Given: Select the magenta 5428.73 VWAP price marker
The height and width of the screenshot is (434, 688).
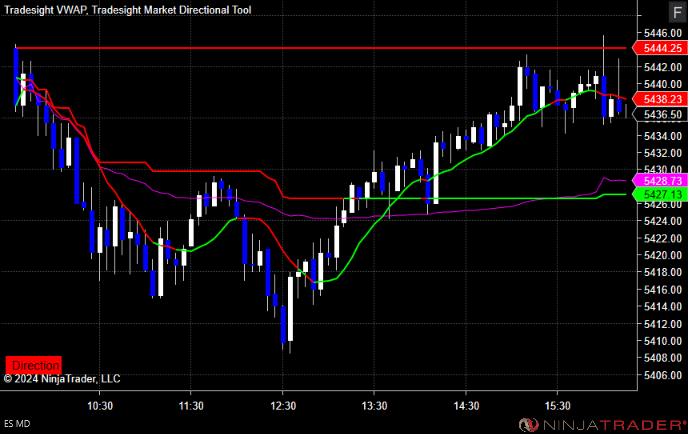Looking at the screenshot, I should [660, 180].
